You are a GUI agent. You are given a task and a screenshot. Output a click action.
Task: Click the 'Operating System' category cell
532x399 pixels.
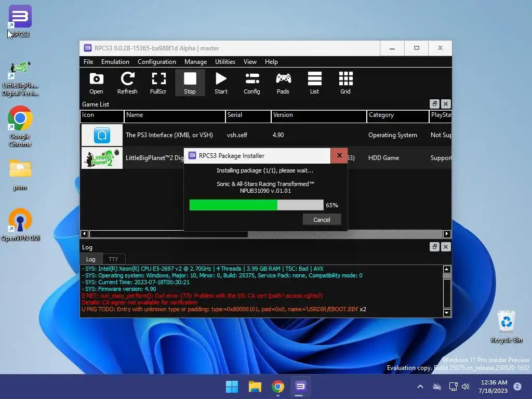(x=393, y=135)
